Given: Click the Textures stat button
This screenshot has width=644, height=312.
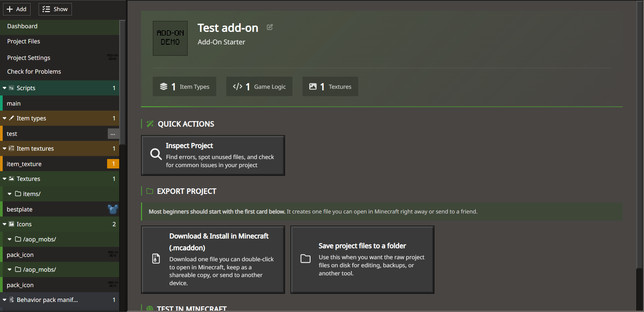Looking at the screenshot, I should coord(330,86).
